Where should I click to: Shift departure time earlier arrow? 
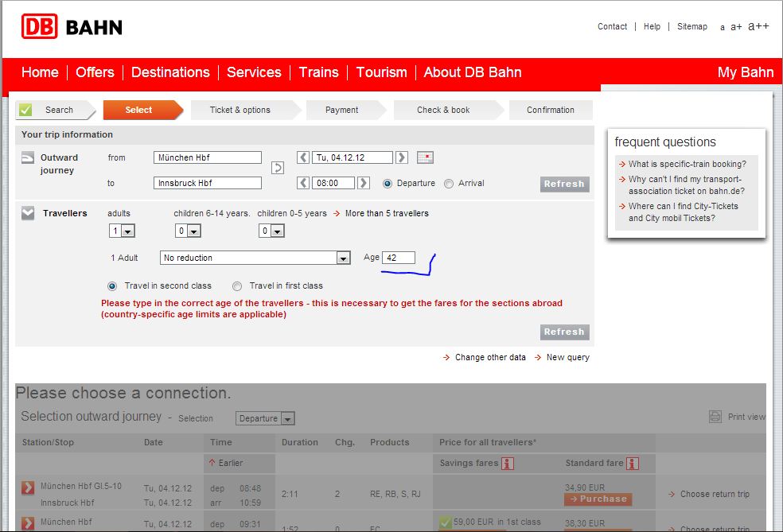[303, 183]
